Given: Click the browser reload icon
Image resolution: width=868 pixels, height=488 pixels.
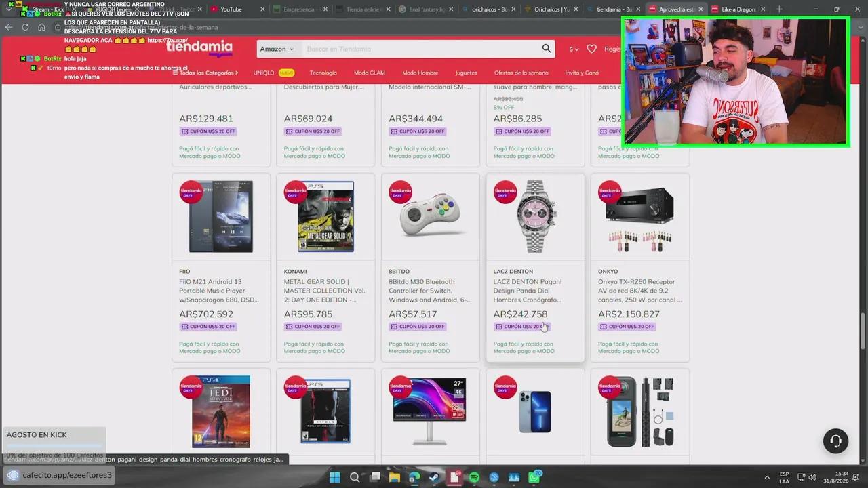Looking at the screenshot, I should point(25,27).
